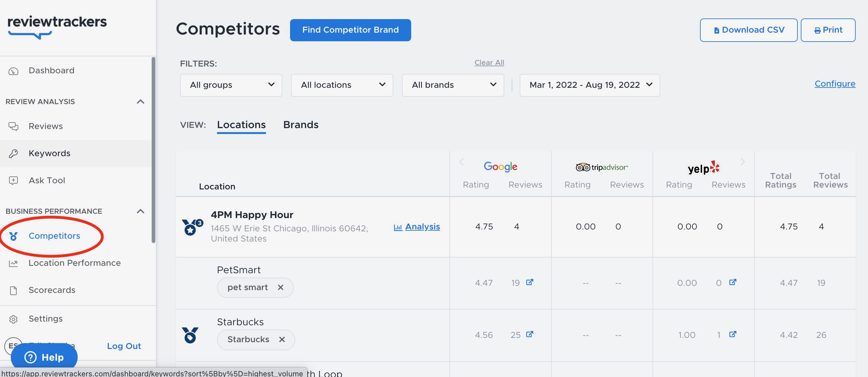Remove the Starbucks tag with X
This screenshot has width=868, height=377.
(282, 339)
